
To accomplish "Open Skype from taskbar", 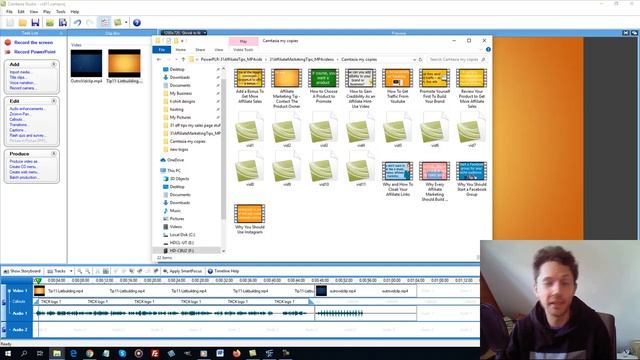I will (122, 353).
